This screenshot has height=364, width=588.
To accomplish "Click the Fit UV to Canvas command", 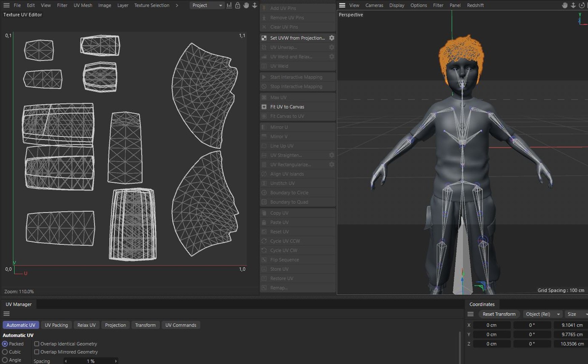I will pyautogui.click(x=298, y=107).
